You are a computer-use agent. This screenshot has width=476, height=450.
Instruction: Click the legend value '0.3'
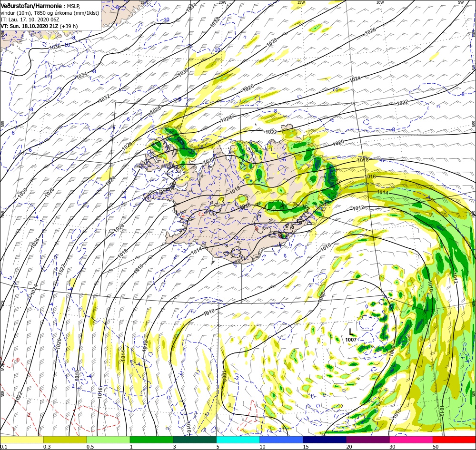click(47, 447)
